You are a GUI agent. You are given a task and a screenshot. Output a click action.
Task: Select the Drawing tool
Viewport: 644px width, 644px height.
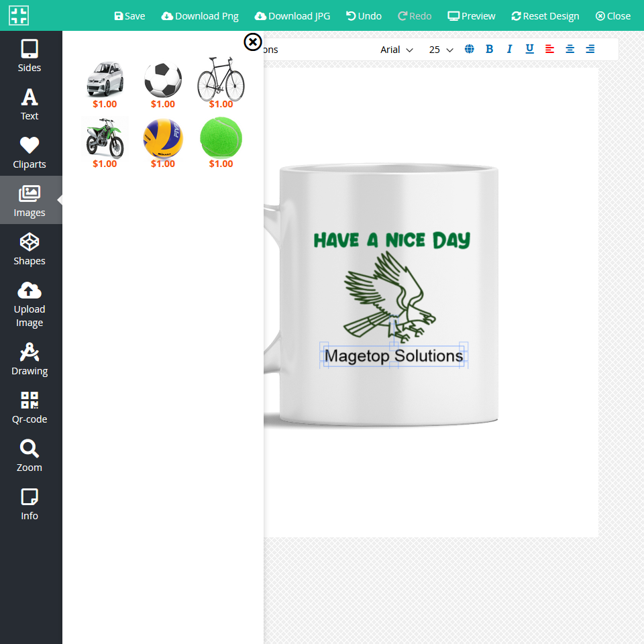(x=30, y=359)
